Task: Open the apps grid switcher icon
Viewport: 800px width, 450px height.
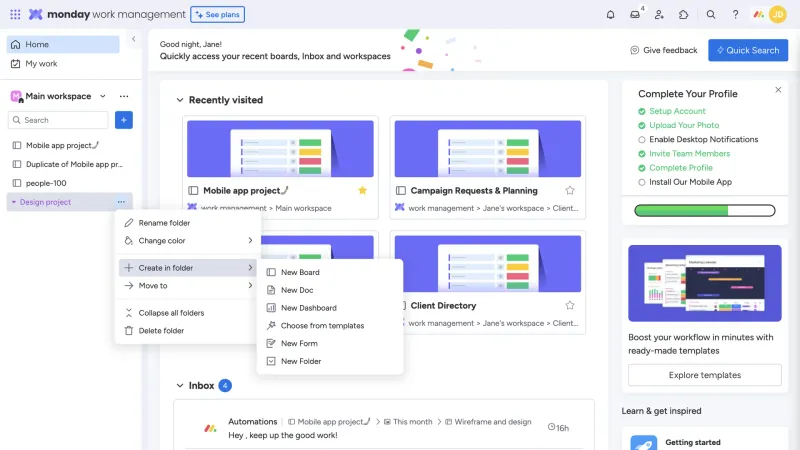Action: pyautogui.click(x=15, y=14)
